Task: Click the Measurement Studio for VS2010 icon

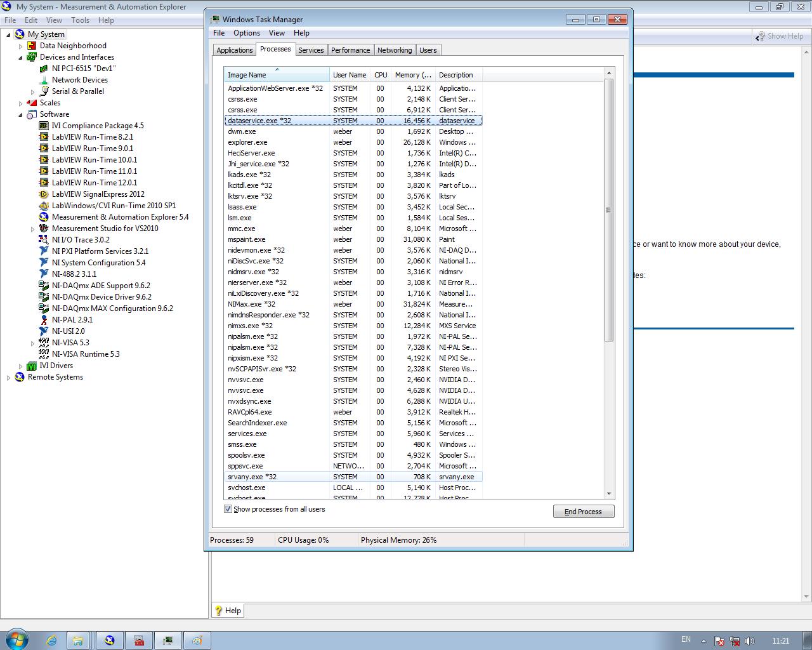Action: pyautogui.click(x=44, y=229)
